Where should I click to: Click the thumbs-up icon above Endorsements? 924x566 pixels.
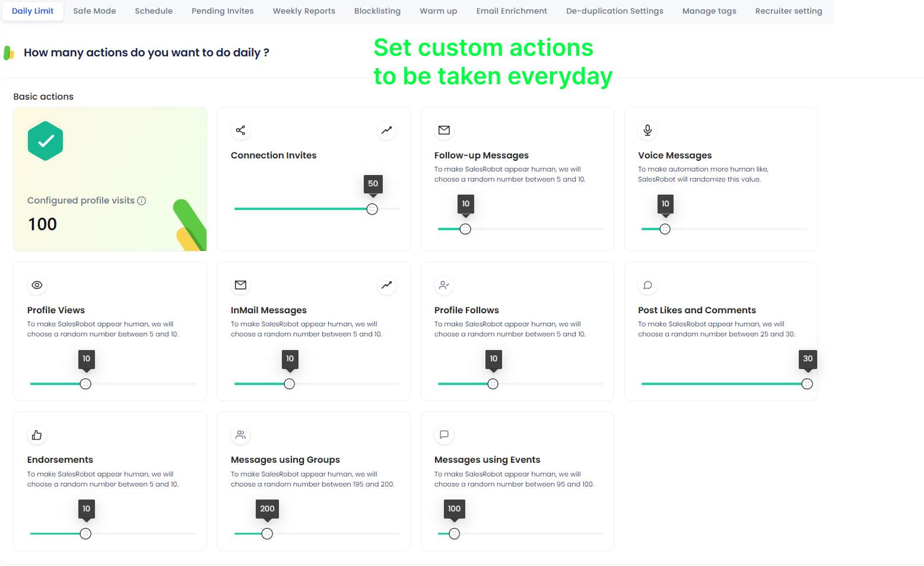(37, 435)
